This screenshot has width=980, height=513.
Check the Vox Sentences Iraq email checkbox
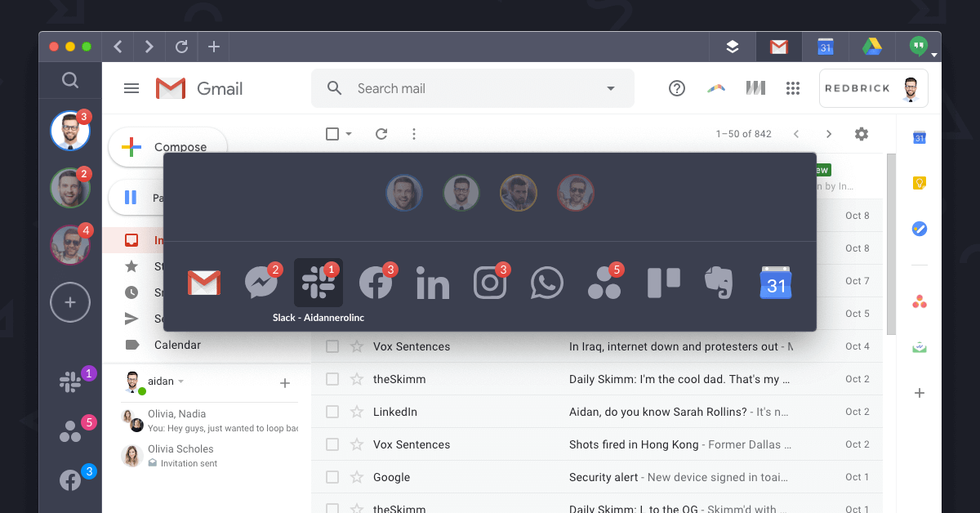tap(332, 346)
